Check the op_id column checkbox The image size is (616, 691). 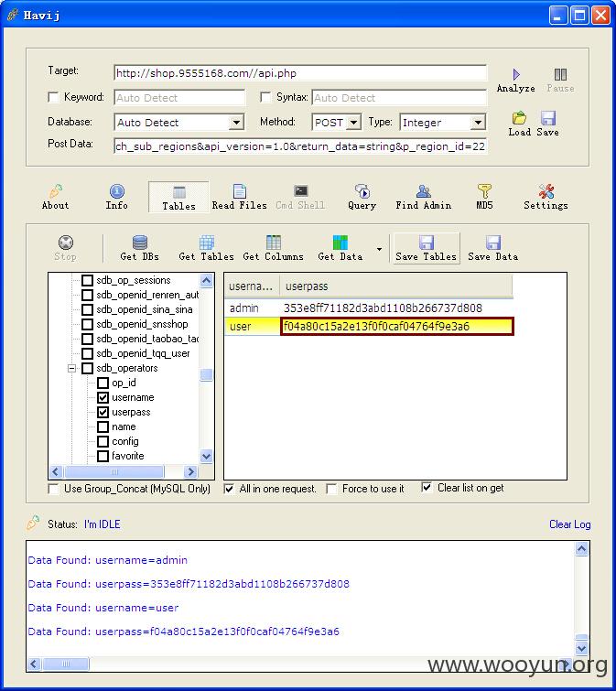[103, 383]
